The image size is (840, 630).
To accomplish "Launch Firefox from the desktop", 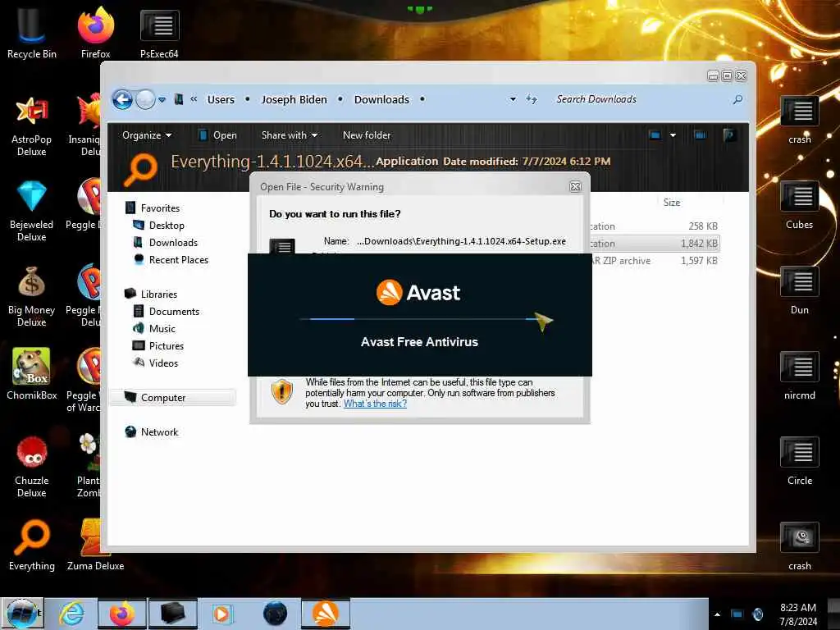I will coord(95,32).
